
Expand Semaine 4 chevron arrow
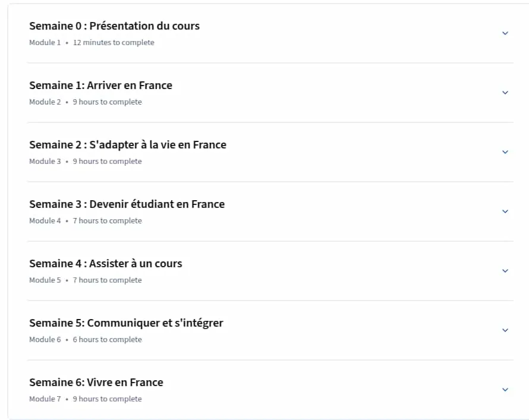(505, 271)
